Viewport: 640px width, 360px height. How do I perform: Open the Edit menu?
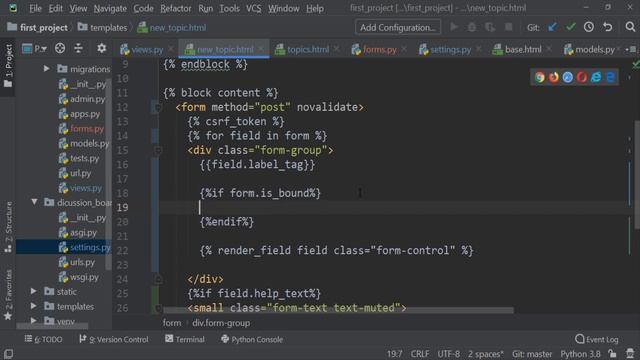click(56, 8)
